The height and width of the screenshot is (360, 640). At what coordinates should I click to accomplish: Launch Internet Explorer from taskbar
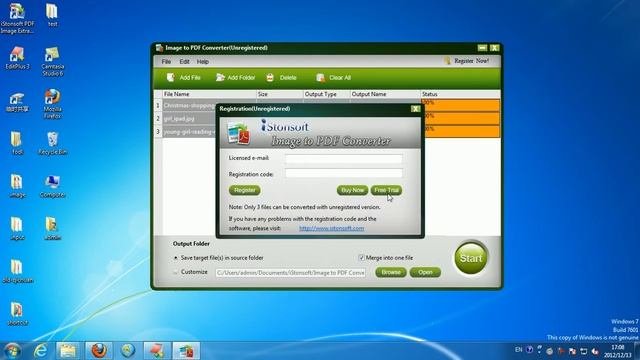point(40,351)
